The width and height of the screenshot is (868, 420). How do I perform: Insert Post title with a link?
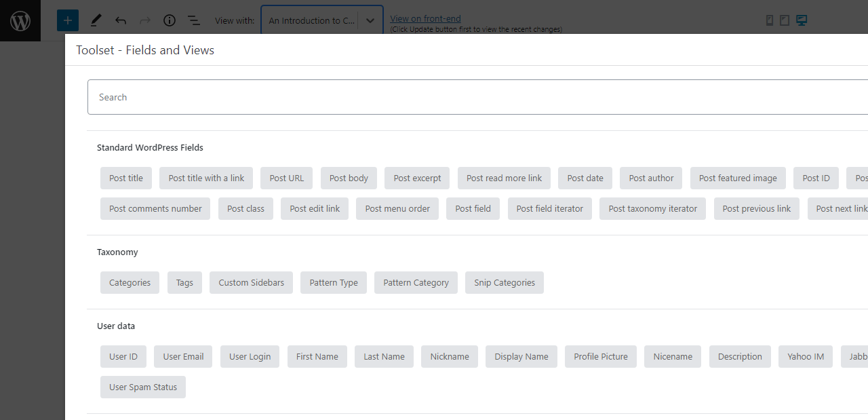pos(206,178)
